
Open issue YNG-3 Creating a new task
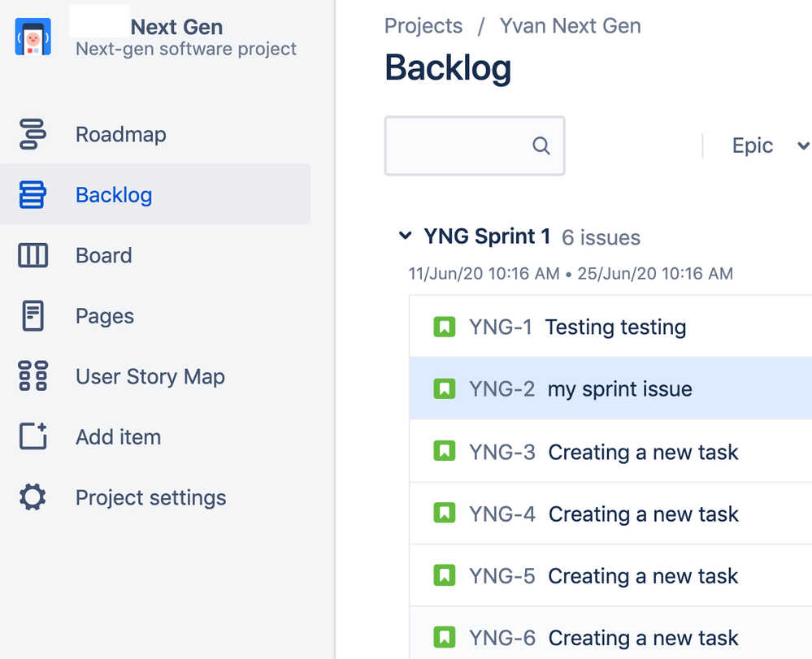tap(610, 452)
